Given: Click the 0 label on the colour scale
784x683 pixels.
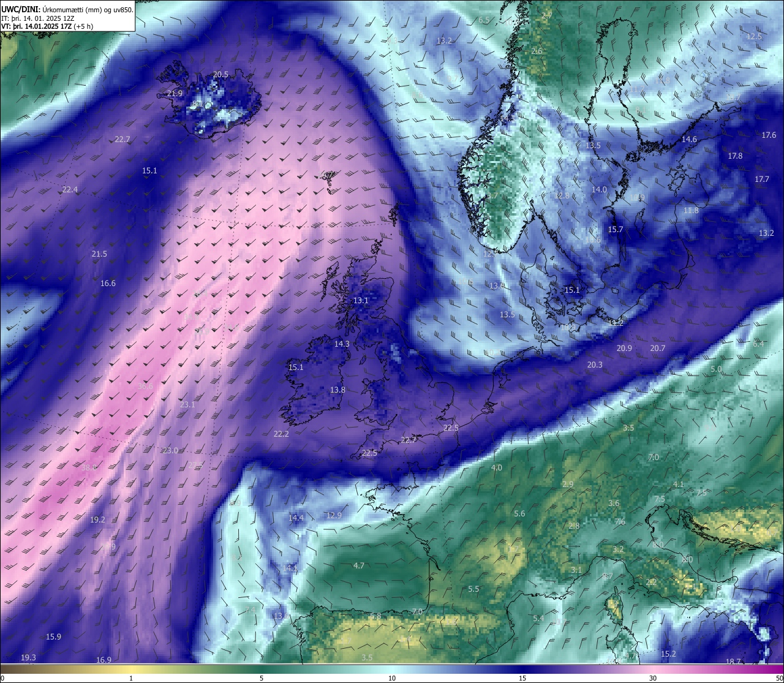Looking at the screenshot, I should point(3,677).
